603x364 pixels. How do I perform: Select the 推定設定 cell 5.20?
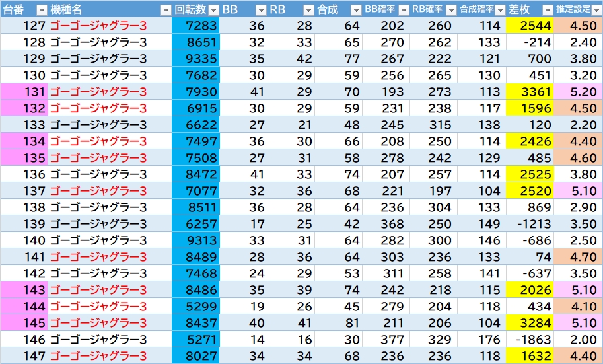[579, 92]
